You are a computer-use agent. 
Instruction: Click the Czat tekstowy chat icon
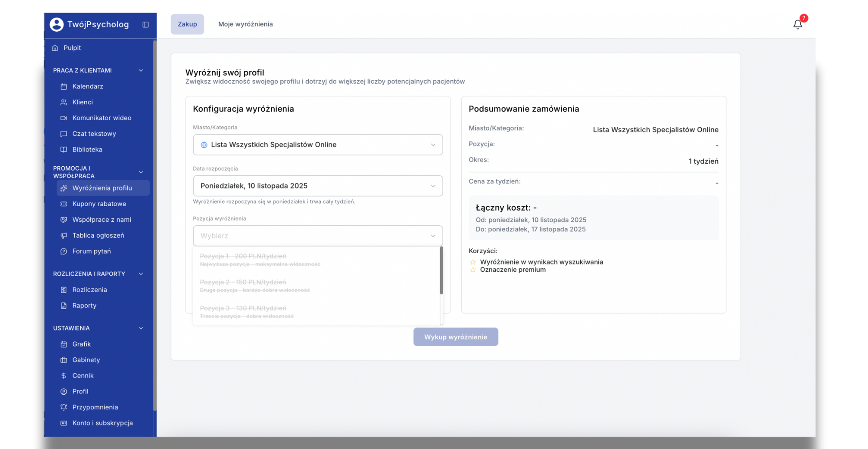point(64,134)
